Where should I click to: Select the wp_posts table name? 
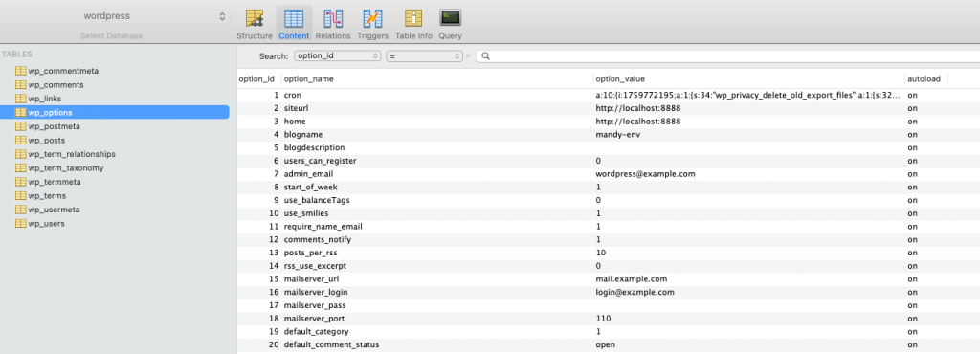47,141
